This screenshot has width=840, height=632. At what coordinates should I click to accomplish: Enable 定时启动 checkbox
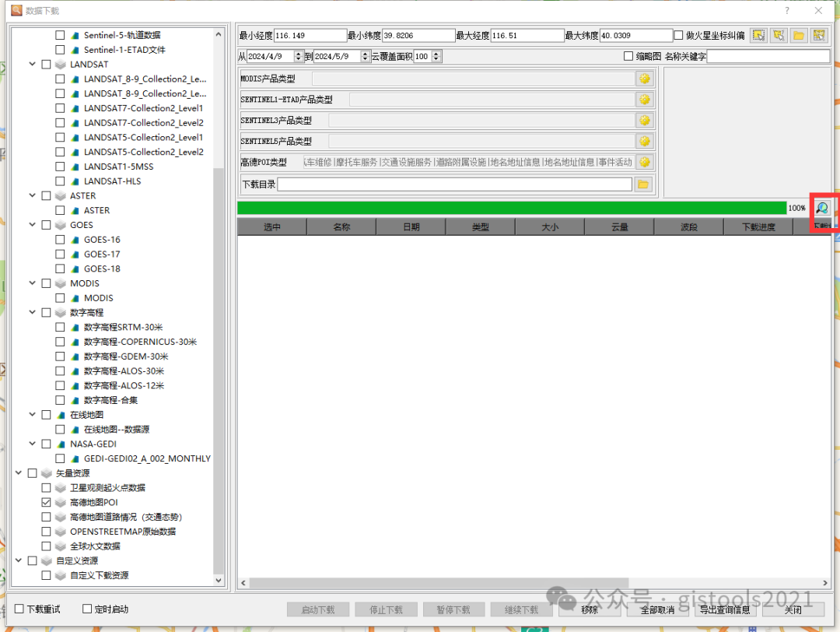[87, 609]
